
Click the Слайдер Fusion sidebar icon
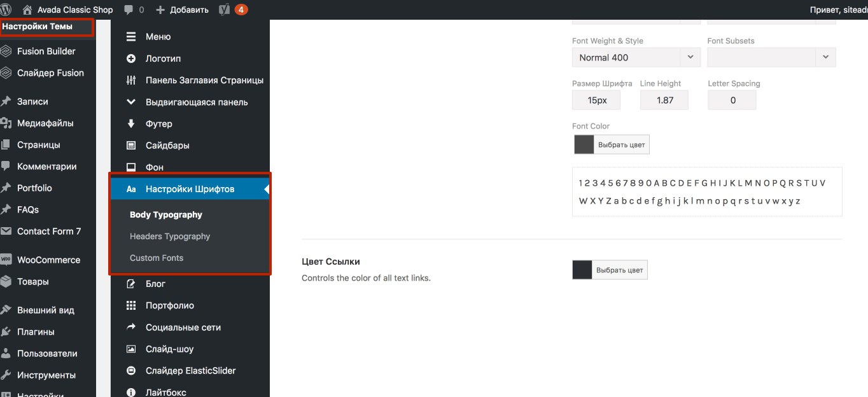pyautogui.click(x=6, y=73)
